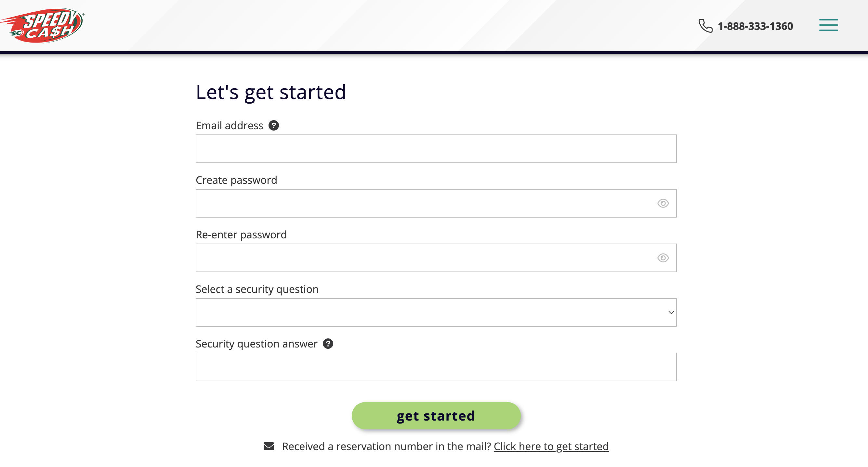Click the email question mark help icon
The image size is (868, 467).
273,125
